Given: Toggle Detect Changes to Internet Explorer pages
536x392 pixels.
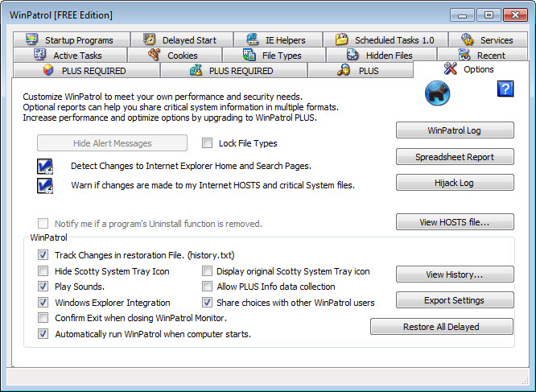Looking at the screenshot, I should (44, 167).
